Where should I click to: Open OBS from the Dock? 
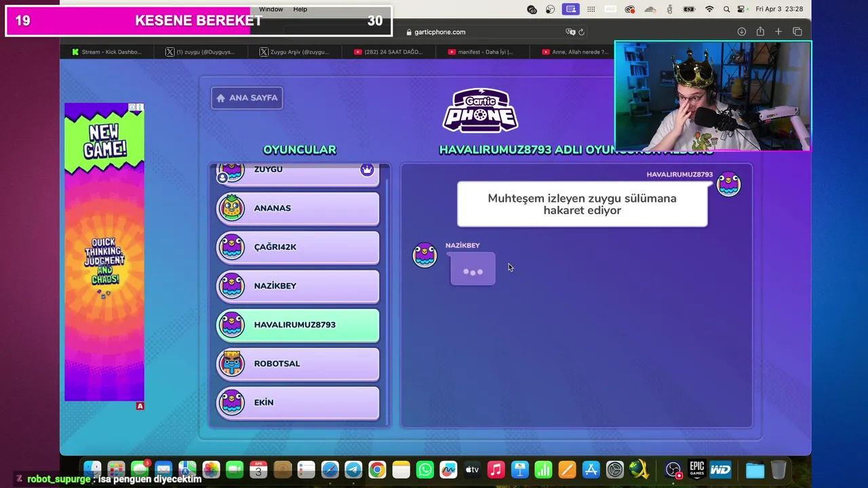(x=673, y=469)
